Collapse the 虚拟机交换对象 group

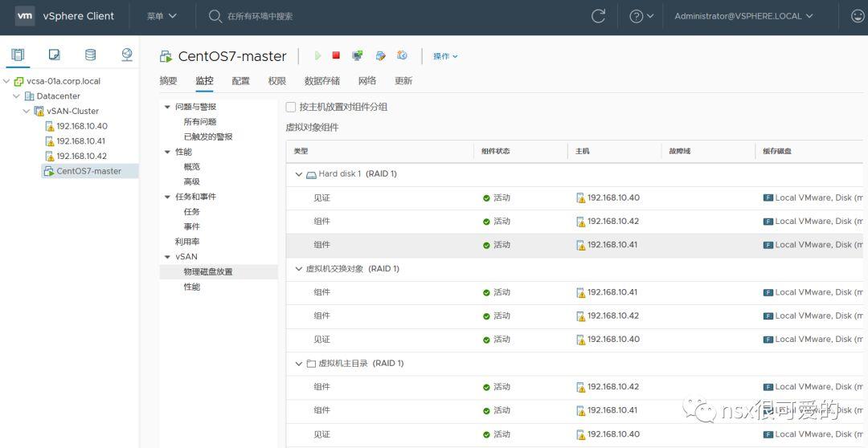[299, 269]
